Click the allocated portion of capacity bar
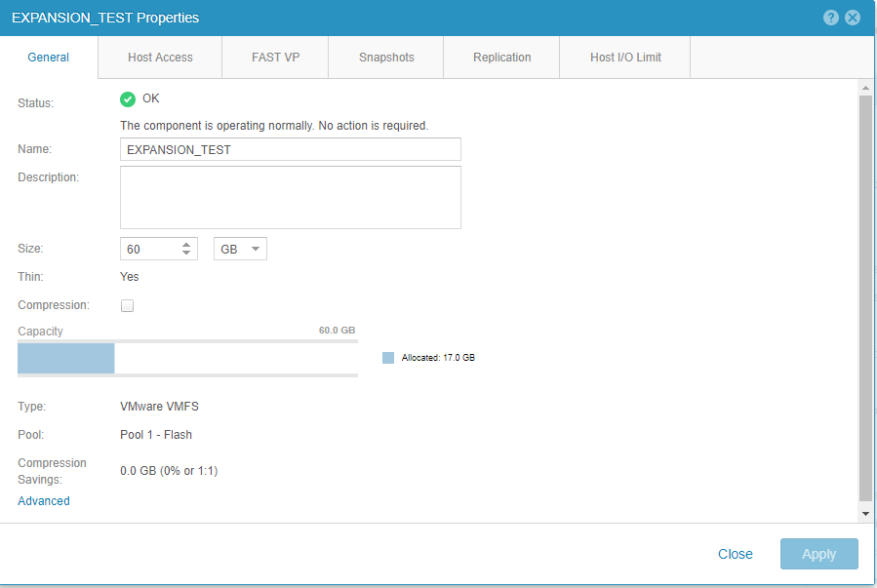Image resolution: width=877 pixels, height=588 pixels. [66, 358]
